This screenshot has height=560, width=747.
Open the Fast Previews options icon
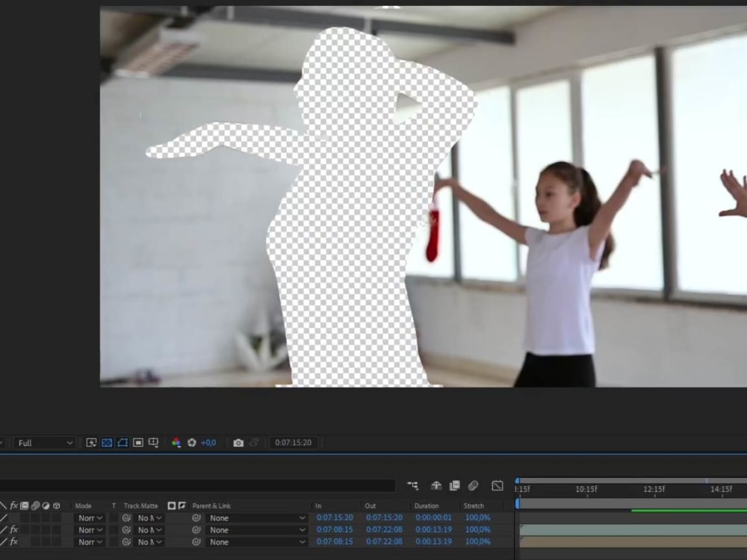pyautogui.click(x=91, y=443)
